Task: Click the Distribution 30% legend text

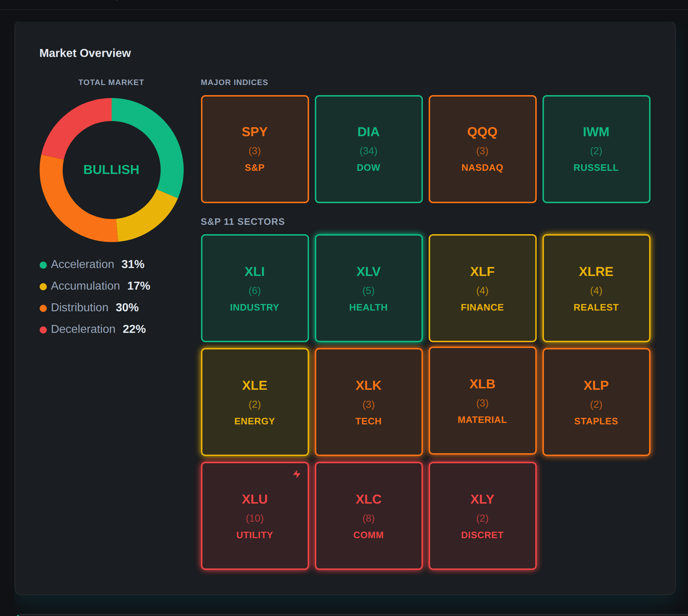Action: tap(95, 308)
